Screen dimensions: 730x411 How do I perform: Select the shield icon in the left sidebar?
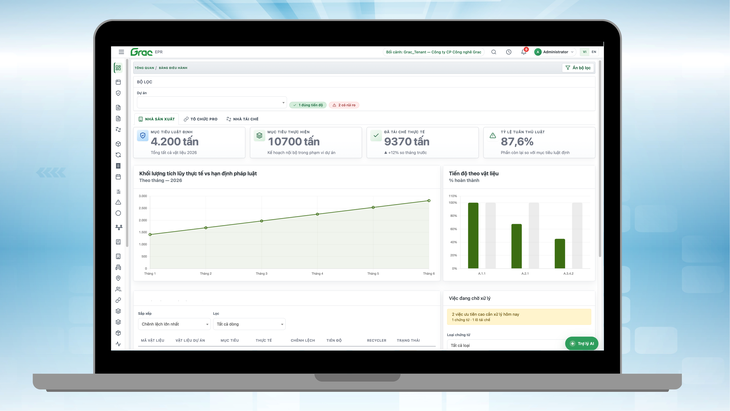pyautogui.click(x=118, y=93)
